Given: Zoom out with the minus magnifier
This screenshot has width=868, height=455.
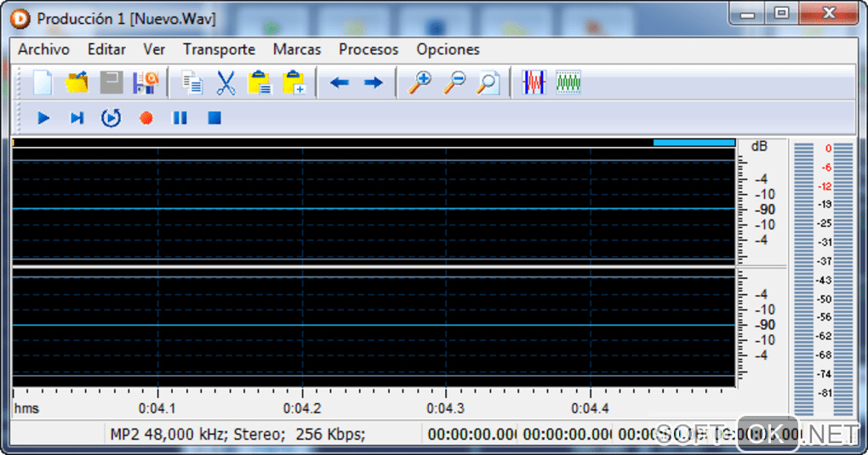Looking at the screenshot, I should (454, 83).
